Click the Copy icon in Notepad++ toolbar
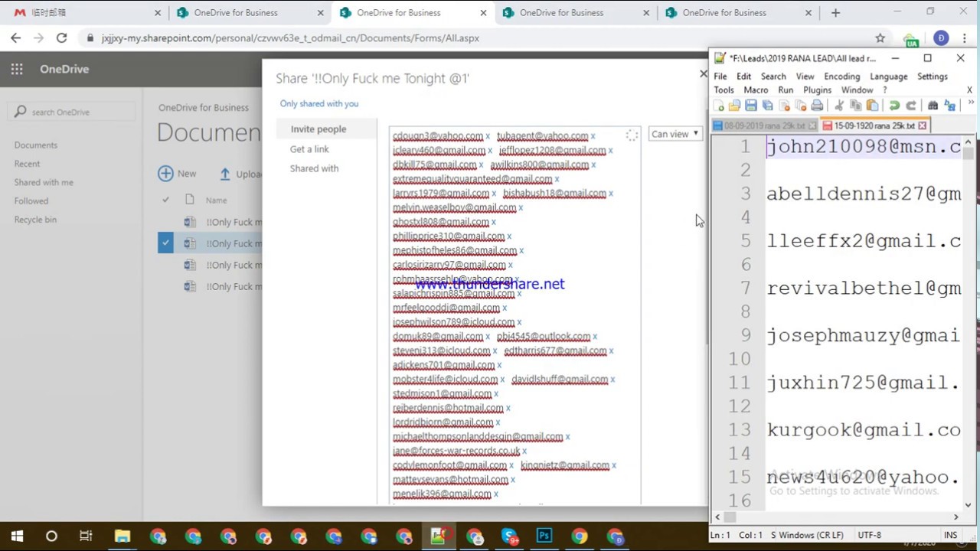The image size is (980, 551). (856, 106)
